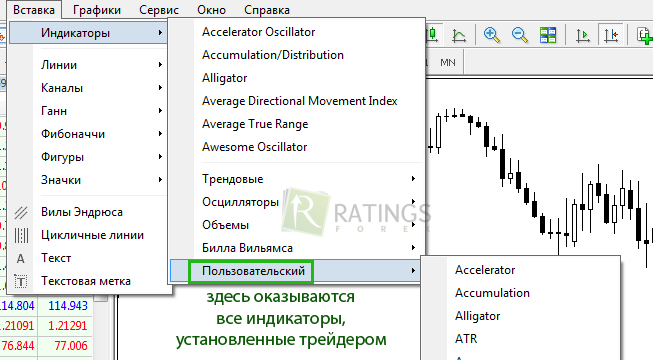The image size is (653, 360).
Task: Expand the Линии submenu
Action: click(88, 65)
